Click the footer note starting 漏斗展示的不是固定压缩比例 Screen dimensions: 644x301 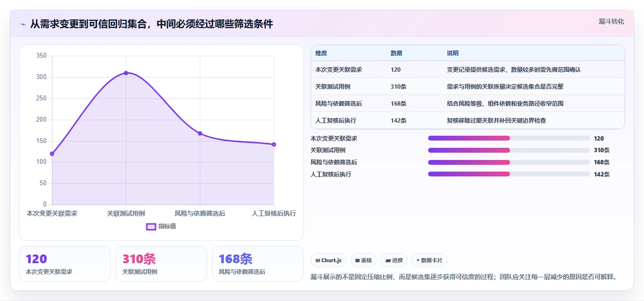pyautogui.click(x=463, y=277)
